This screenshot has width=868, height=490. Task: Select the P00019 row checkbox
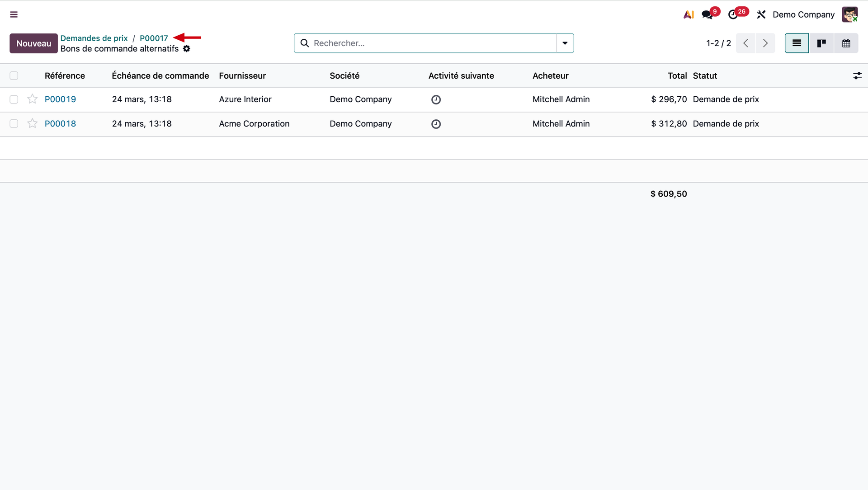pos(14,99)
